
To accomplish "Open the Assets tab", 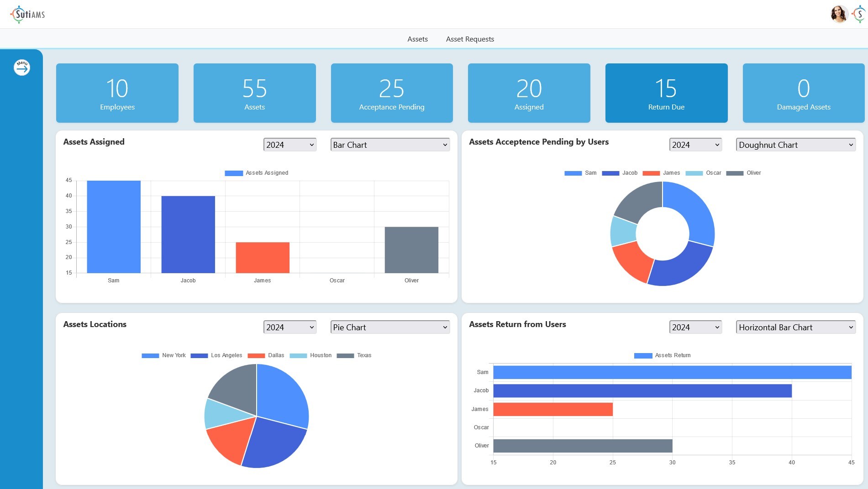I will point(417,39).
